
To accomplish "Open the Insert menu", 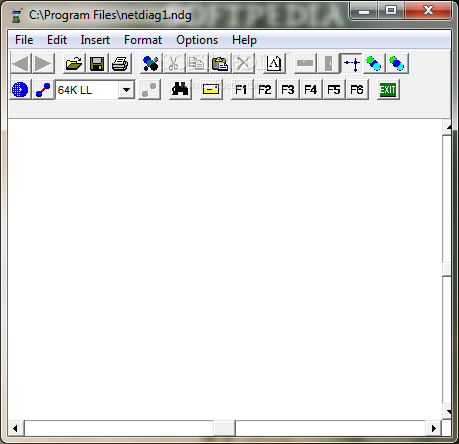I will point(95,40).
